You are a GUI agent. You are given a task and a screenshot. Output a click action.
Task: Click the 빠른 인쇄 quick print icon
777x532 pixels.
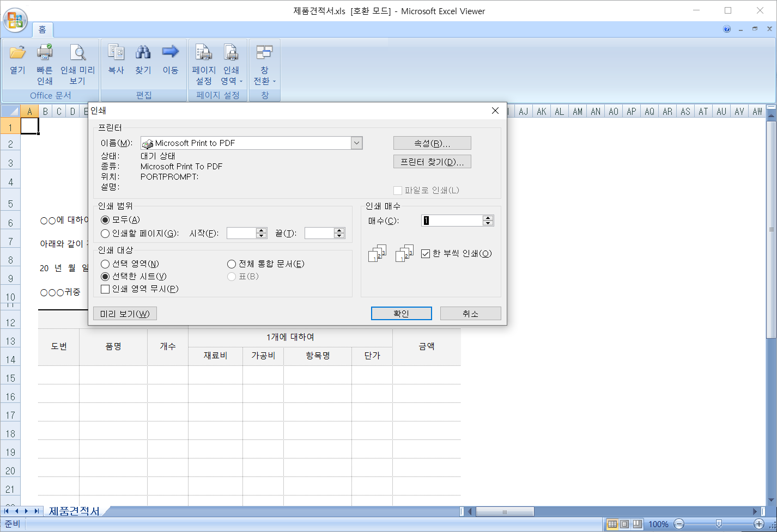click(x=45, y=65)
